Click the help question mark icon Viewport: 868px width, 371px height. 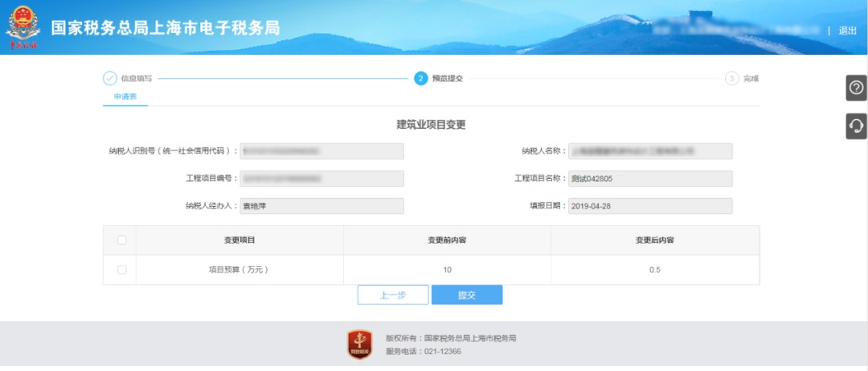tap(856, 88)
